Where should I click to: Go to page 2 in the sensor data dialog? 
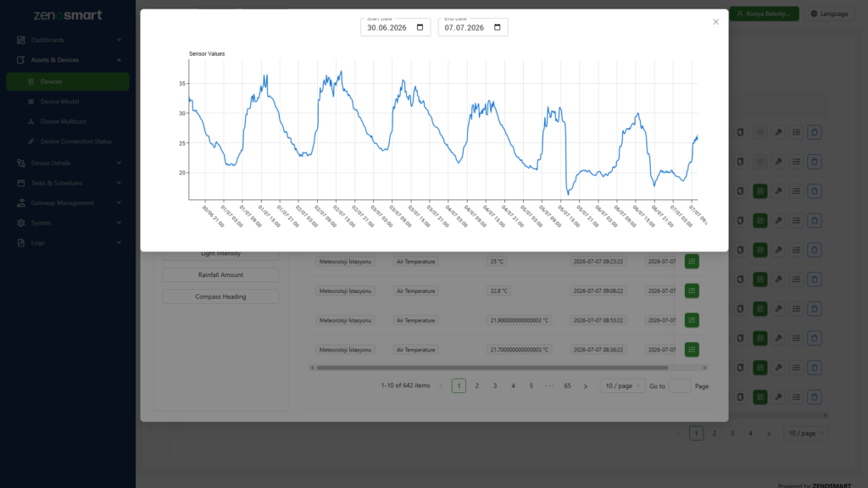click(476, 385)
